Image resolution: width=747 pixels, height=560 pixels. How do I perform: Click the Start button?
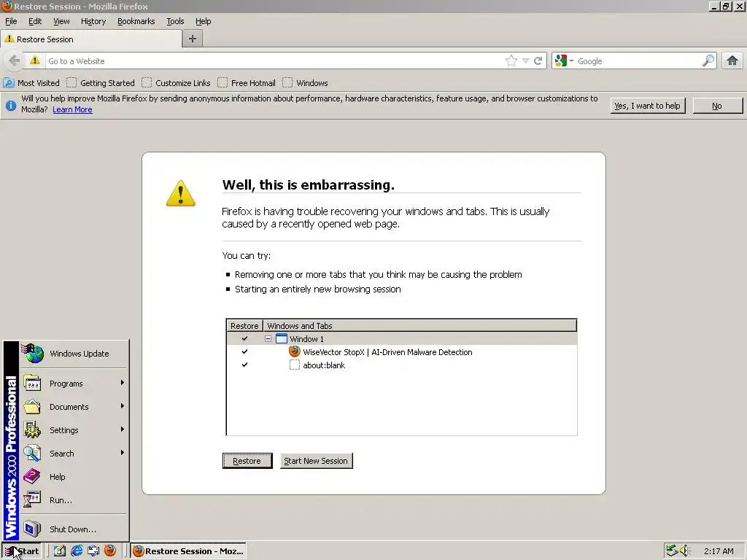coord(23,551)
